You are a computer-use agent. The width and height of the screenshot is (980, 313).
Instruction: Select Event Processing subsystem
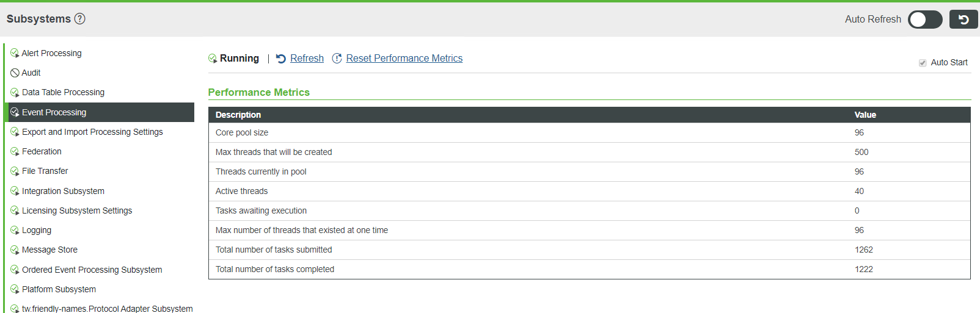point(54,112)
